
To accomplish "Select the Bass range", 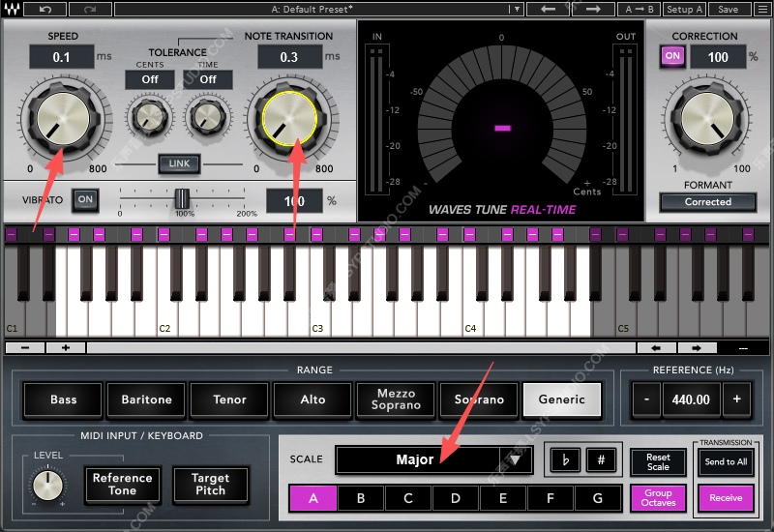I will [x=63, y=399].
